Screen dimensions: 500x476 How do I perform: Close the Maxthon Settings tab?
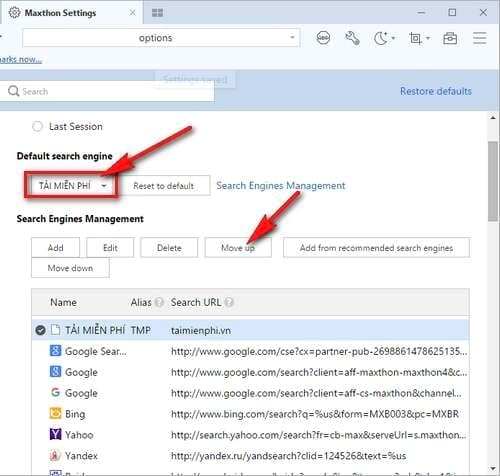(132, 13)
